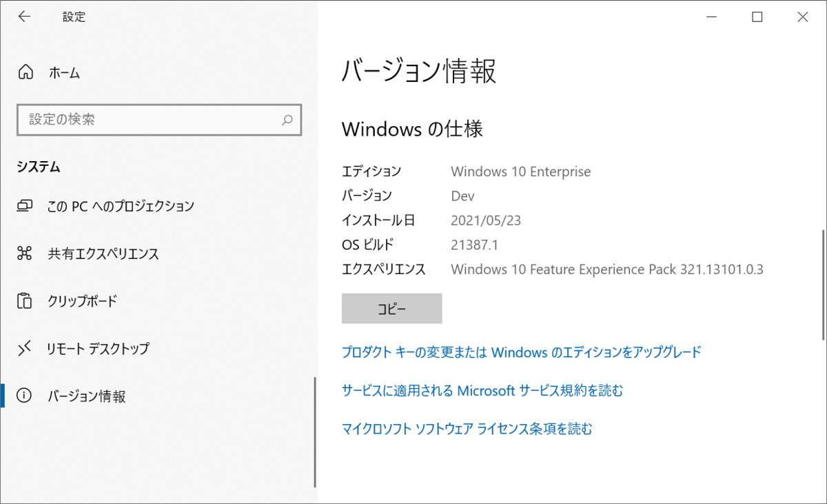This screenshot has width=827, height=504.
Task: Click the Windows の仕様 heading
Action: click(412, 129)
